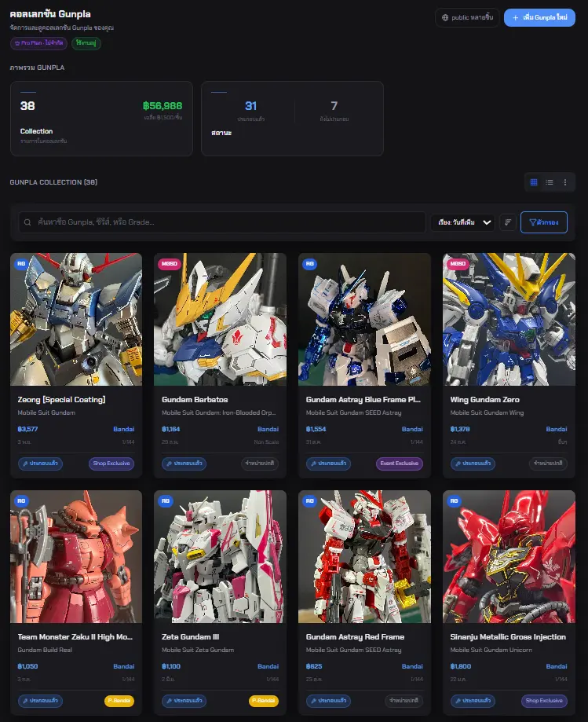Select Sinanju Metallic Gross Injection title
This screenshot has width=588, height=722.
point(508,637)
